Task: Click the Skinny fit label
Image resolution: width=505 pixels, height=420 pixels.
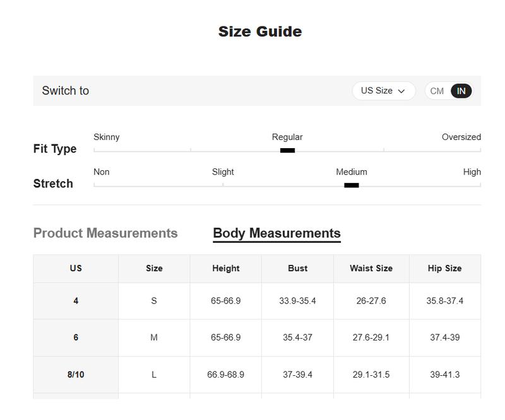Action: (x=106, y=137)
